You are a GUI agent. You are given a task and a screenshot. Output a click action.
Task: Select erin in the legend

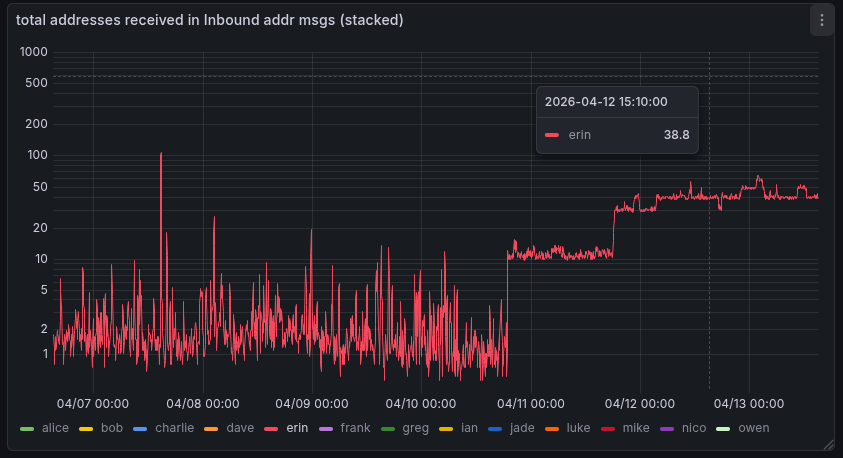(x=296, y=428)
